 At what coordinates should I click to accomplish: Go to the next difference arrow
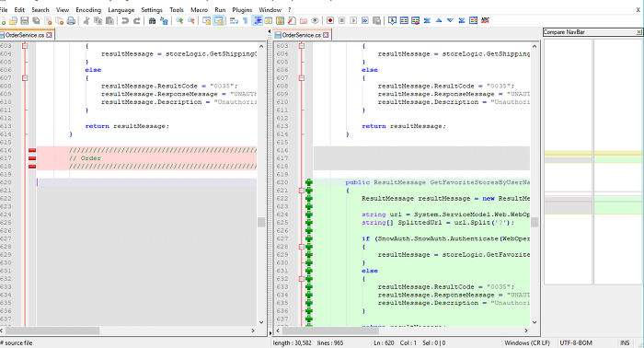click(x=450, y=20)
